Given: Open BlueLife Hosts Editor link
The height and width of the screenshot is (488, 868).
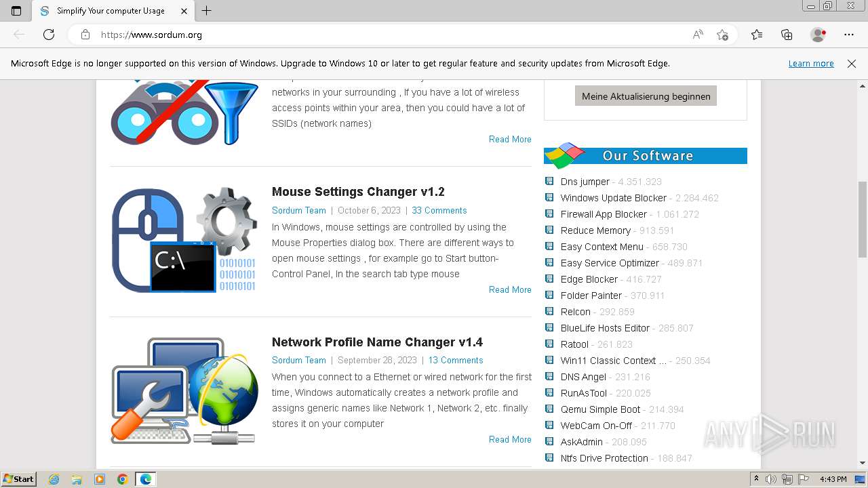Looking at the screenshot, I should (605, 328).
